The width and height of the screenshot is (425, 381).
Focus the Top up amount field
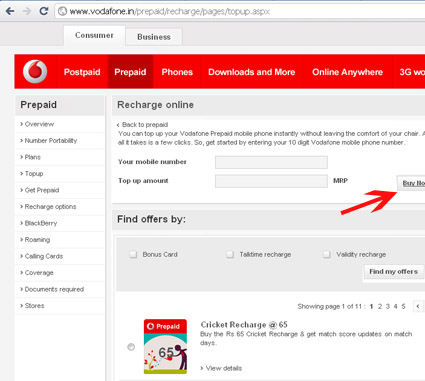coord(271,181)
